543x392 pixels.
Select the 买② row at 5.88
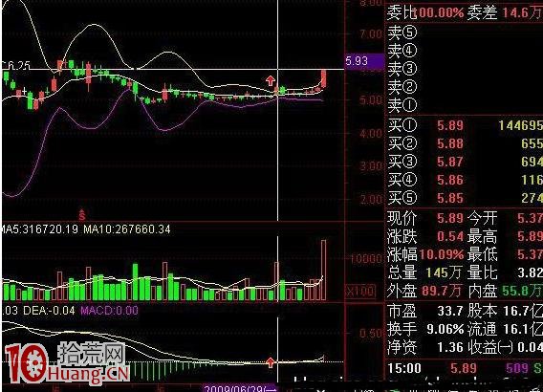[465, 143]
